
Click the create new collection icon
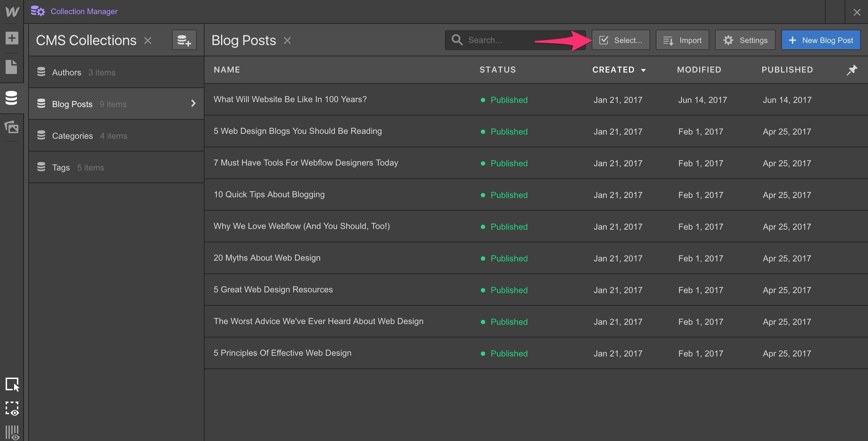coord(184,40)
